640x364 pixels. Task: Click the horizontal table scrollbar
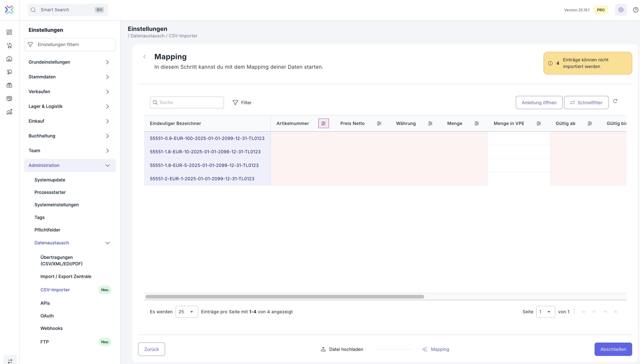285,297
